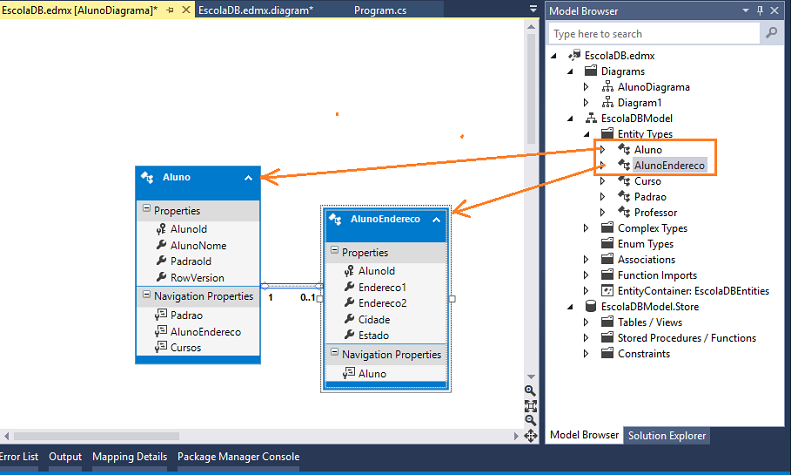Collapse the EscolaDBModel tree node
Image resolution: width=791 pixels, height=475 pixels.
tap(570, 118)
